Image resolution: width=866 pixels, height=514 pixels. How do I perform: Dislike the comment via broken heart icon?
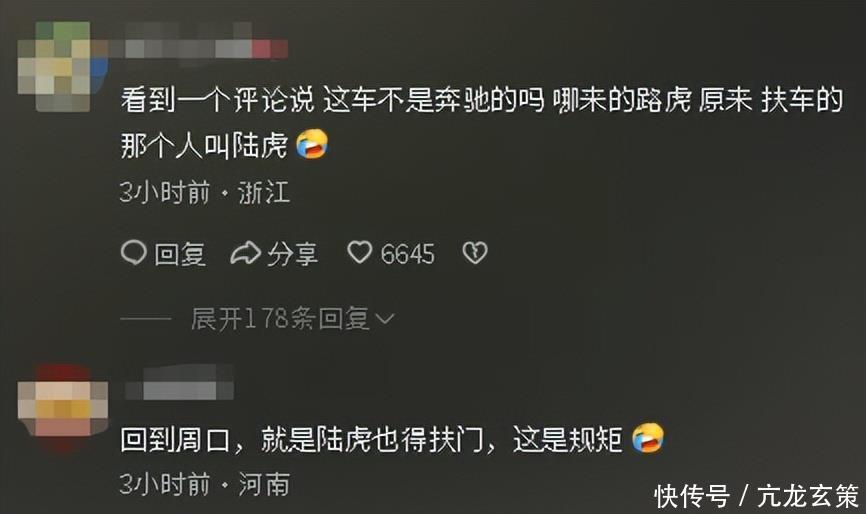coord(475,253)
